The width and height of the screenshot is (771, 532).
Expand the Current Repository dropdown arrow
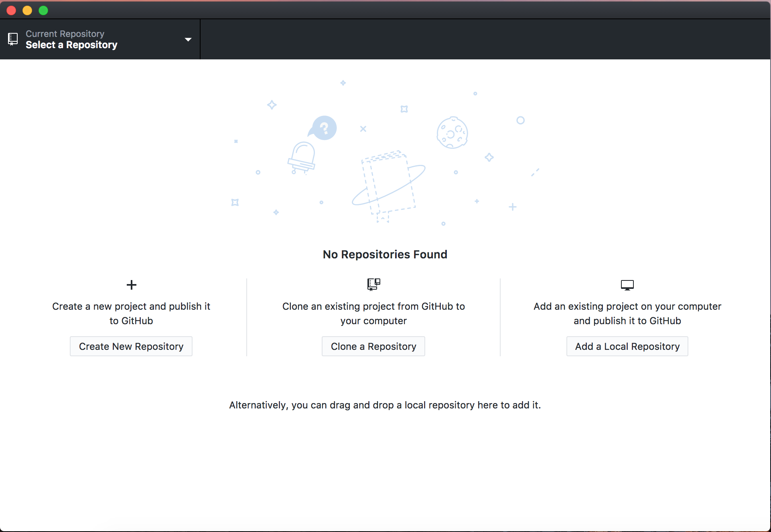[188, 39]
